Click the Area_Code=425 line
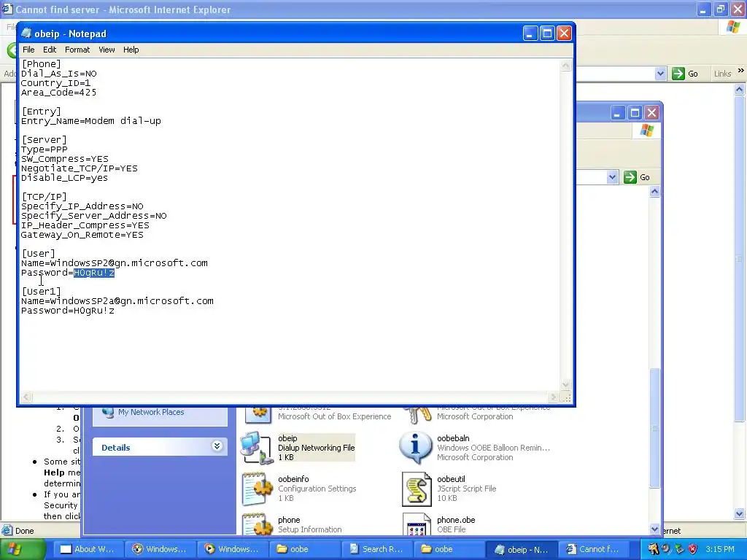The height and width of the screenshot is (560, 747). click(58, 93)
